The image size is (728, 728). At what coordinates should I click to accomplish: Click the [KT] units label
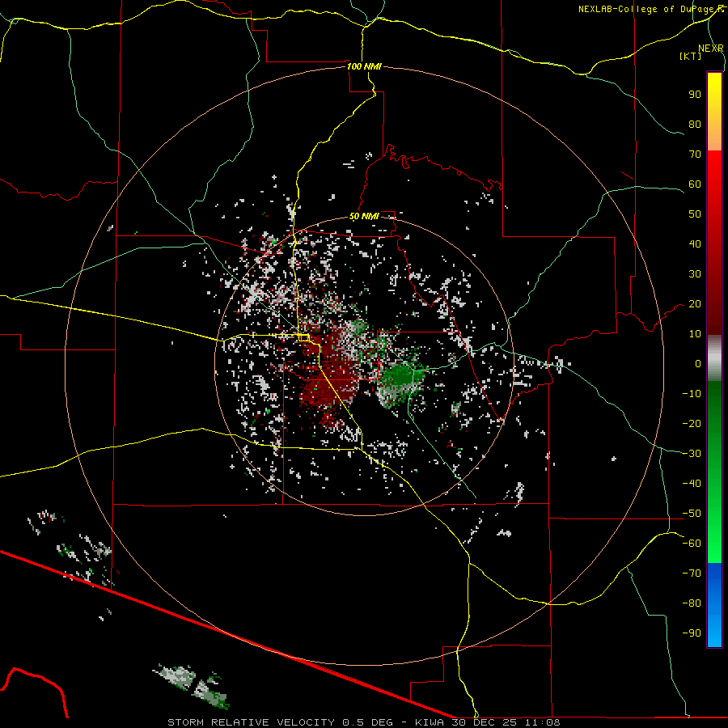pos(691,56)
